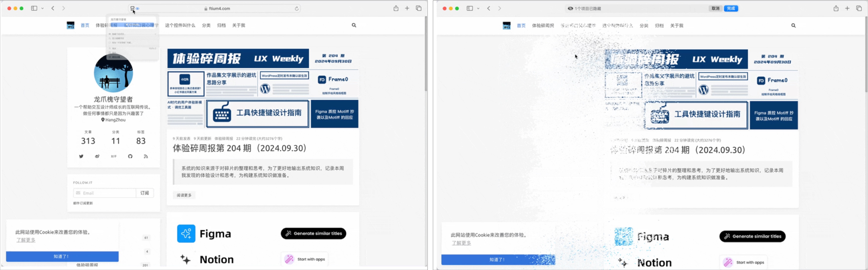Image resolution: width=868 pixels, height=270 pixels.
Task: Click hidden-items eye icon in right address bar
Action: 570,8
